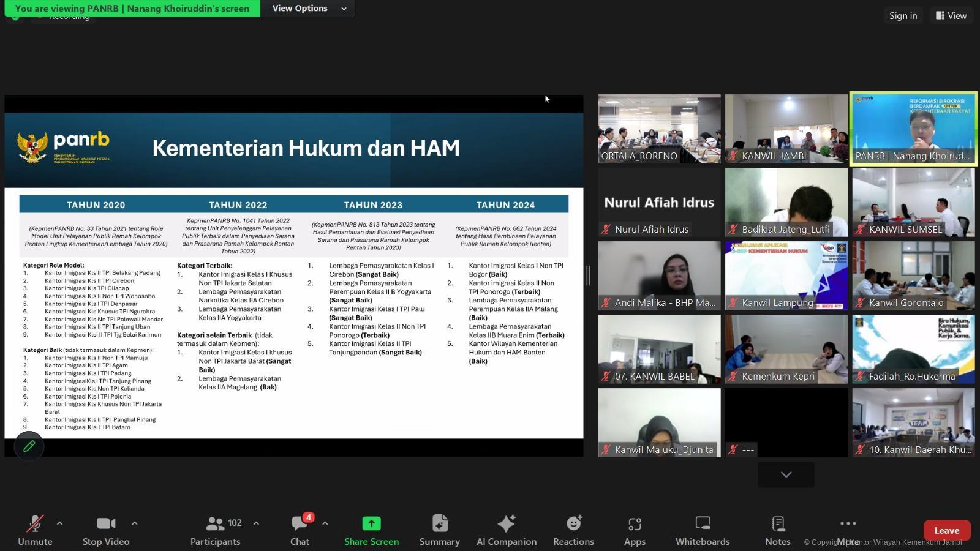Image resolution: width=980 pixels, height=551 pixels.
Task: Expand participants options caret
Action: point(256,523)
